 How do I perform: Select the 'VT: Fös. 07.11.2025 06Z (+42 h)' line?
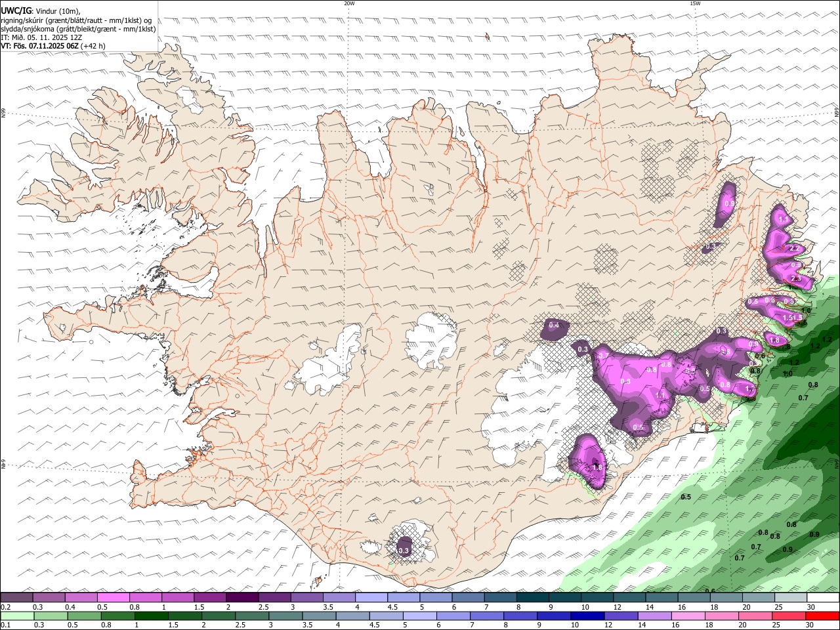[53, 46]
